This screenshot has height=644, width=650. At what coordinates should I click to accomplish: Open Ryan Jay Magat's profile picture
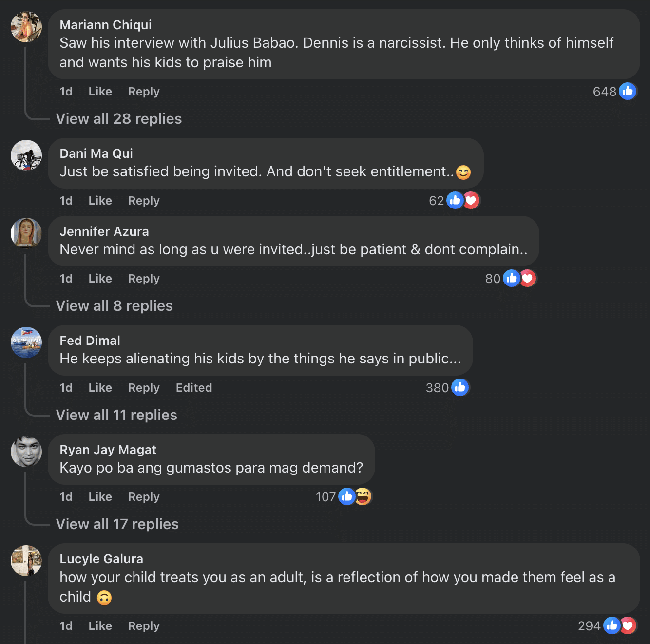point(26,452)
